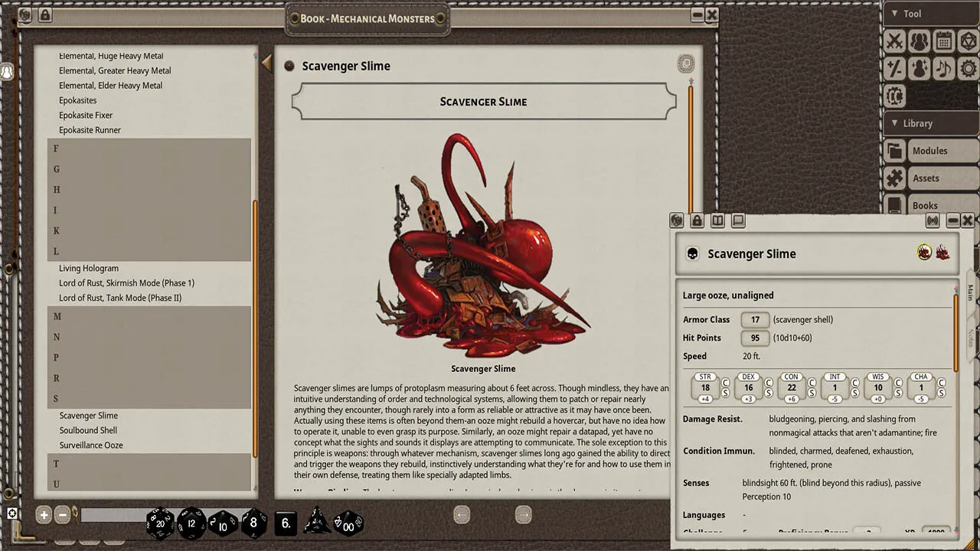980x551 pixels.
Task: Click the STR score box 18
Action: (x=705, y=388)
